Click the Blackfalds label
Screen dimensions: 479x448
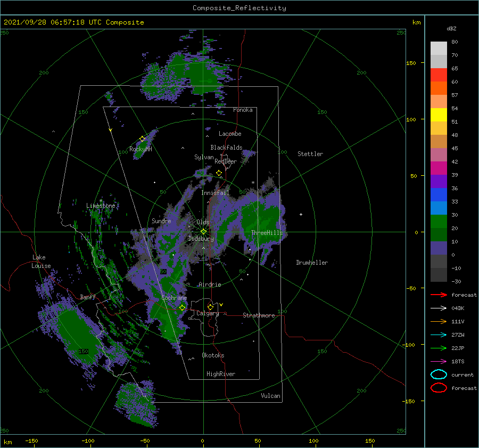coord(226,148)
